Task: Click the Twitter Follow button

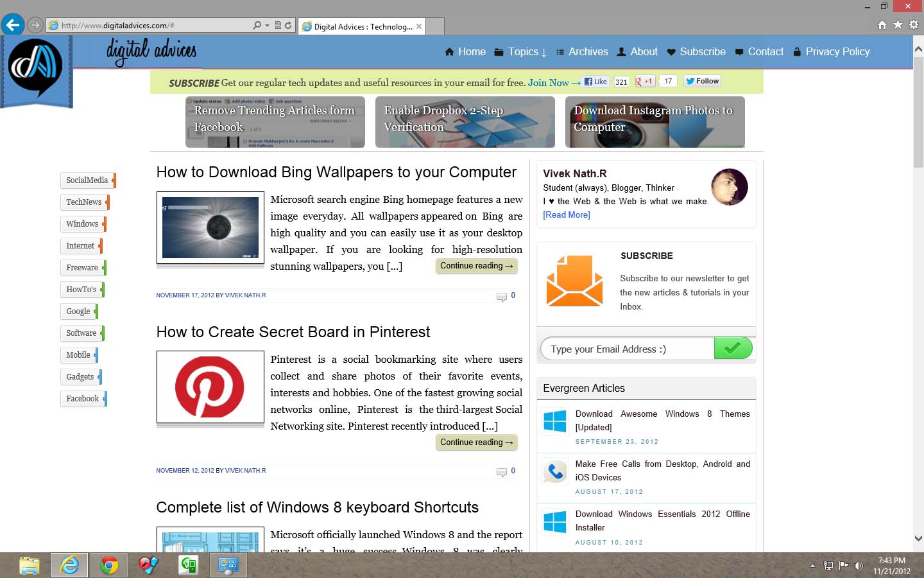Action: click(x=702, y=81)
